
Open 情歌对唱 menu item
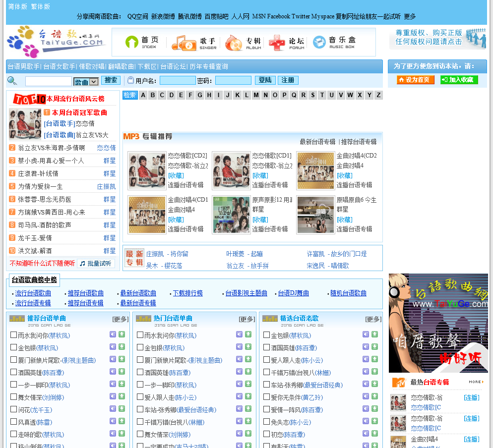coord(92,66)
